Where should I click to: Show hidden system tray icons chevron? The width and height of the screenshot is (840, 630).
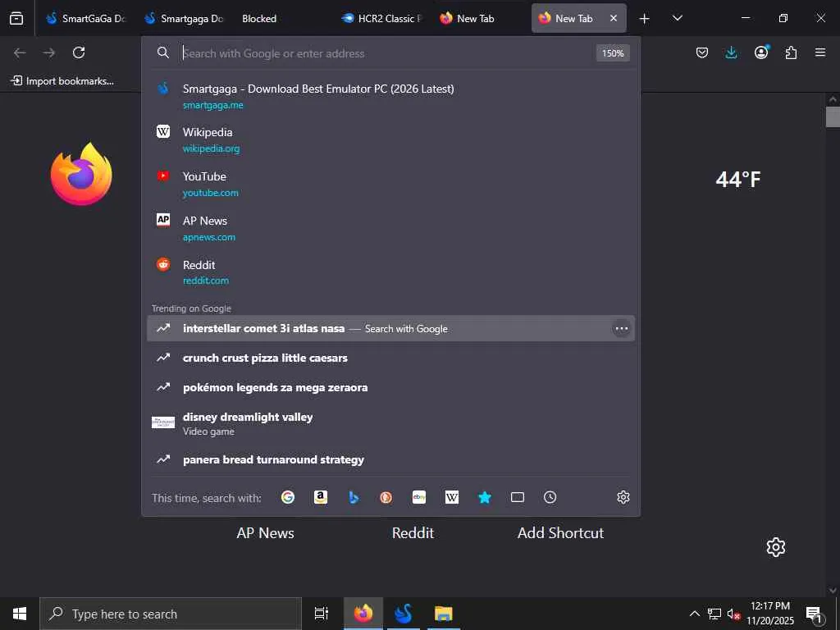694,614
